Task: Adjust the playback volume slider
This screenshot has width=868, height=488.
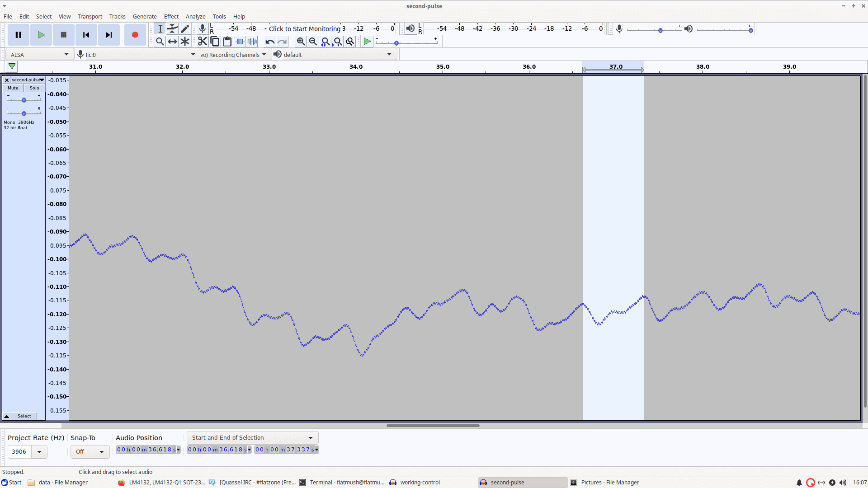Action: (724, 30)
